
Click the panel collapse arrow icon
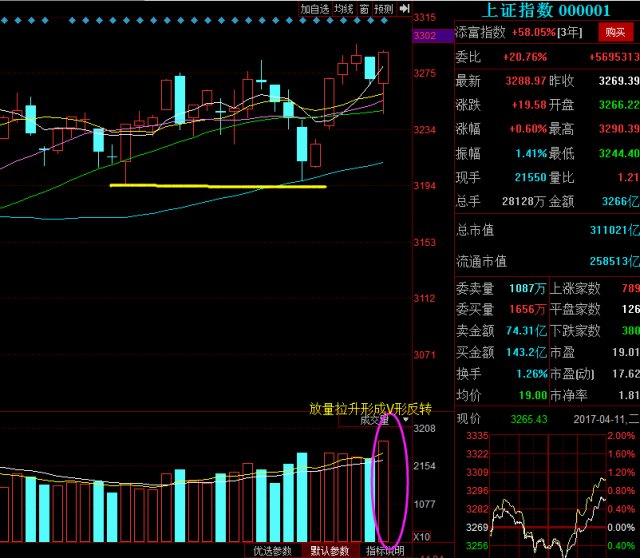point(404,9)
